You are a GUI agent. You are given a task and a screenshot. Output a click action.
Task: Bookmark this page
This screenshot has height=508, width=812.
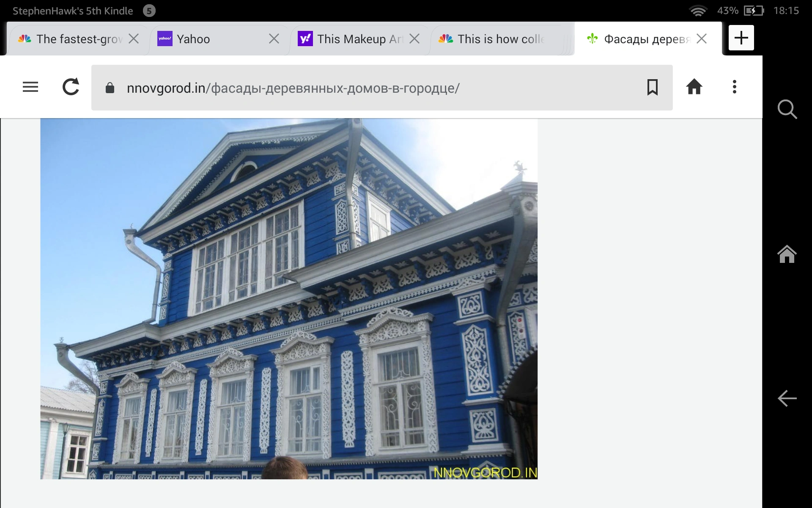pyautogui.click(x=652, y=87)
